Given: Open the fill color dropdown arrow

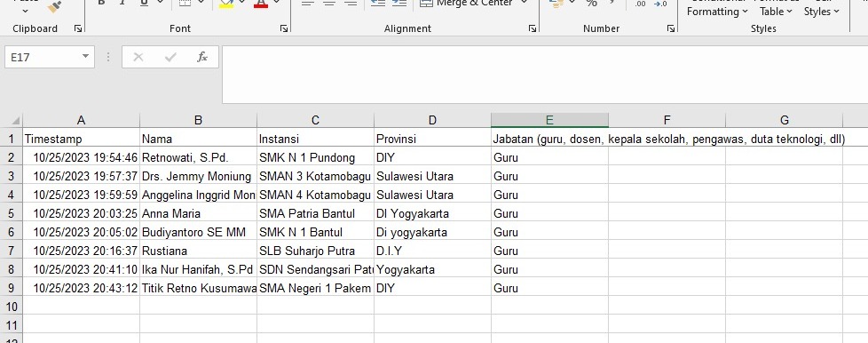Looking at the screenshot, I should point(241,3).
